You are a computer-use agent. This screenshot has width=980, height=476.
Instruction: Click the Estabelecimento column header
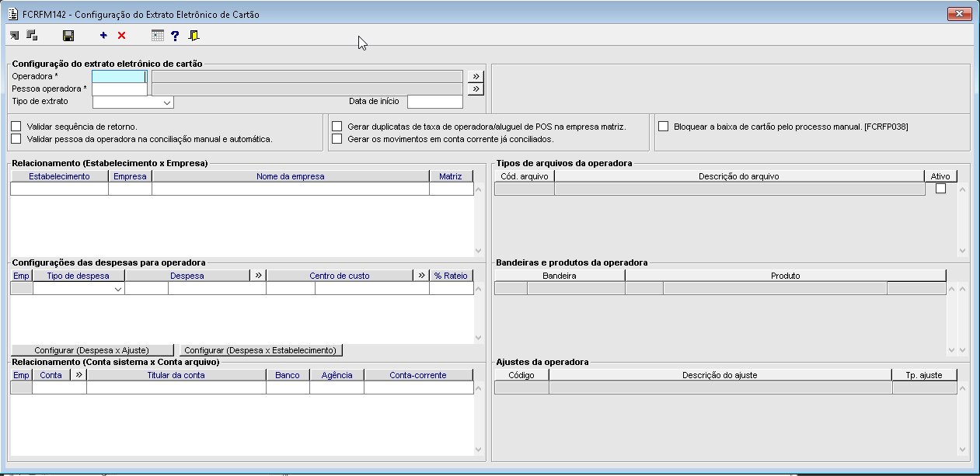click(x=59, y=176)
